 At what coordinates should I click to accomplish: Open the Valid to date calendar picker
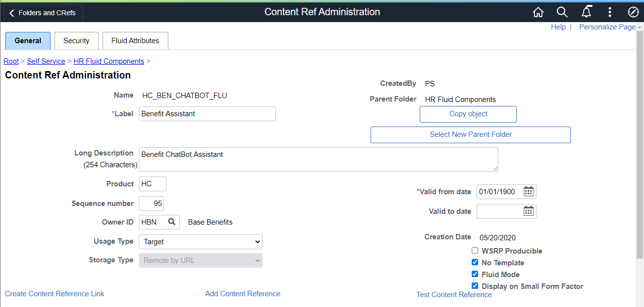pyautogui.click(x=529, y=211)
